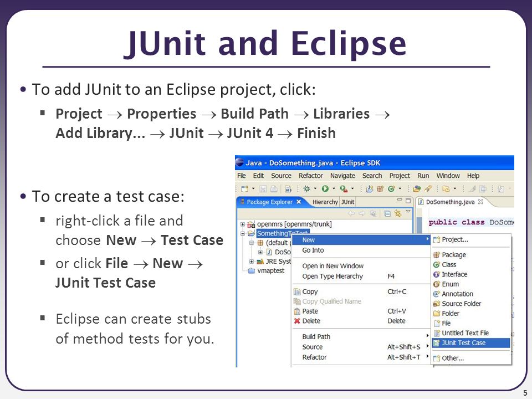The height and width of the screenshot is (399, 532).
Task: Open the Build Path submenu
Action: pos(361,337)
